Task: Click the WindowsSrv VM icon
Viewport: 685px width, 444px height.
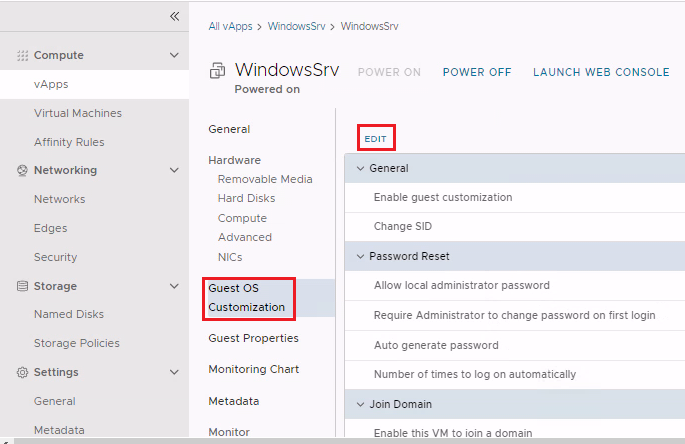Action: tap(217, 71)
